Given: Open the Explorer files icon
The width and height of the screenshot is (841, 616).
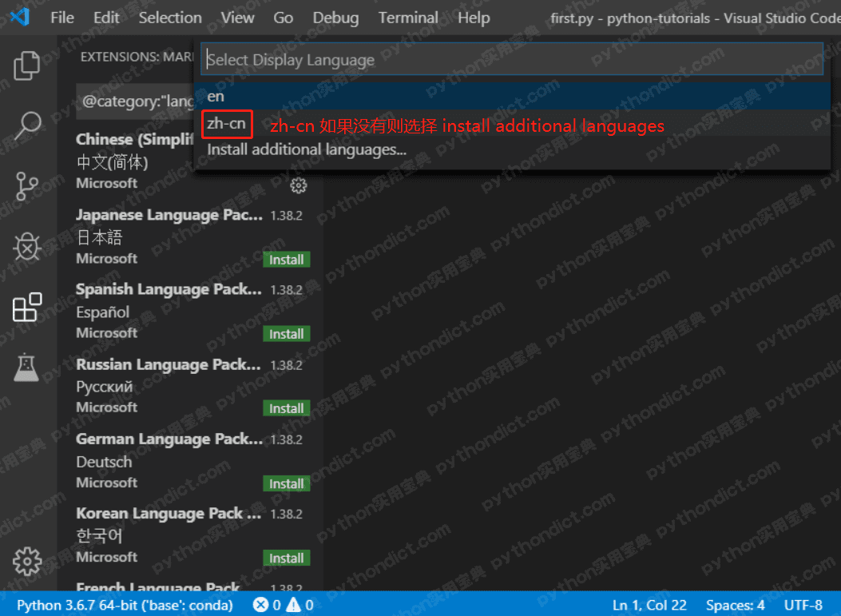Looking at the screenshot, I should (27, 66).
